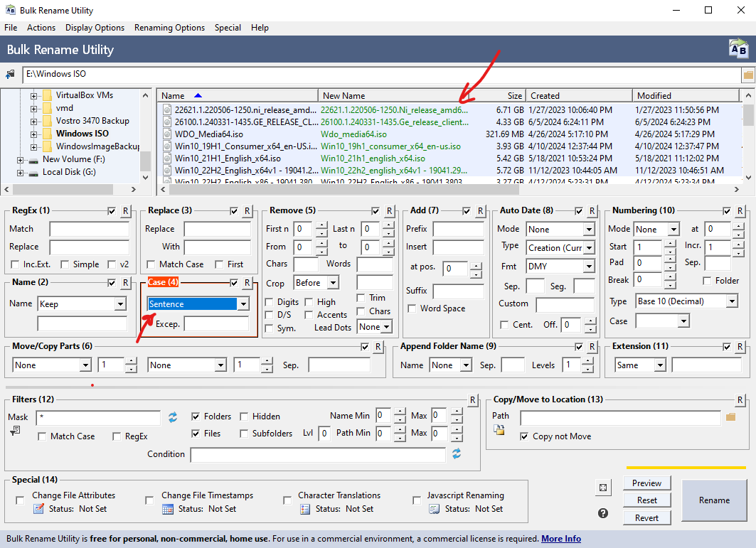The width and height of the screenshot is (756, 548).
Task: Open the Case dropdown showing Sentence
Action: [x=243, y=304]
